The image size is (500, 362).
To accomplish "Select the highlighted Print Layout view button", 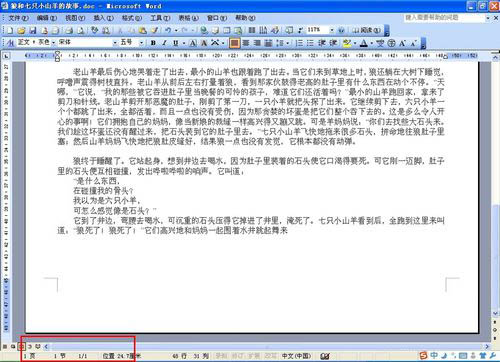I will [21, 347].
